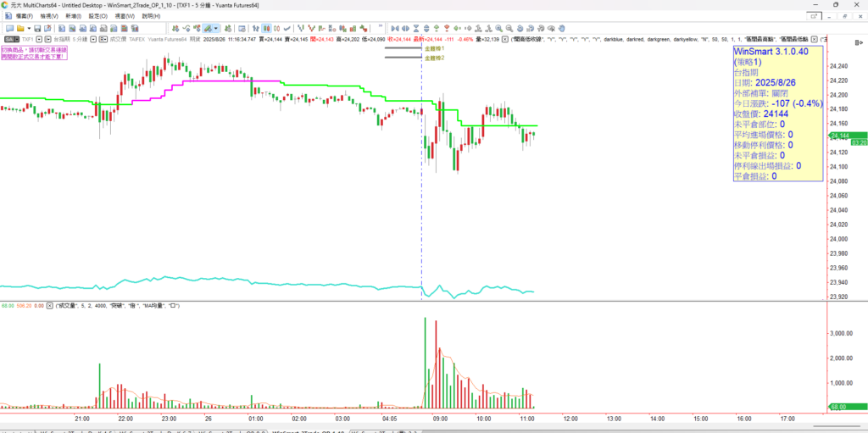Open the 檔案(F) menu
The width and height of the screenshot is (868, 433).
click(19, 16)
